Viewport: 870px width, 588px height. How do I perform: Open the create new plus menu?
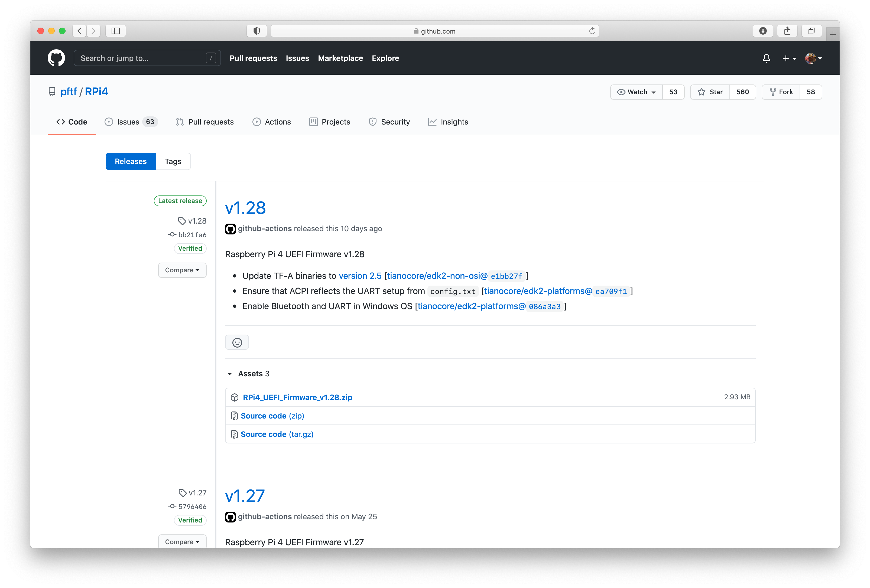click(x=789, y=58)
